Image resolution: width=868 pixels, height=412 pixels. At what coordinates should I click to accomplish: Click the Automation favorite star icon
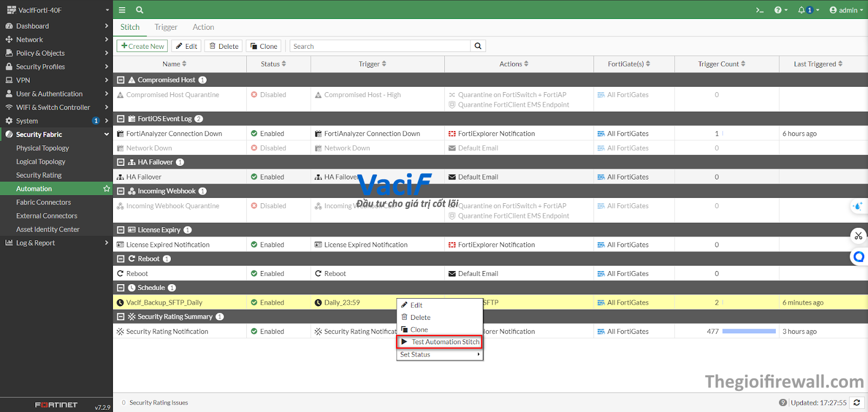[106, 189]
